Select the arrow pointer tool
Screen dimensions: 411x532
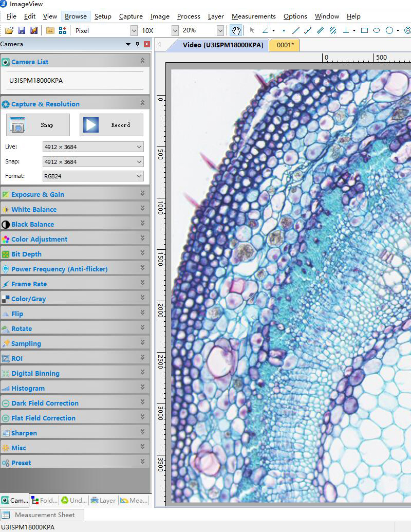pyautogui.click(x=252, y=30)
